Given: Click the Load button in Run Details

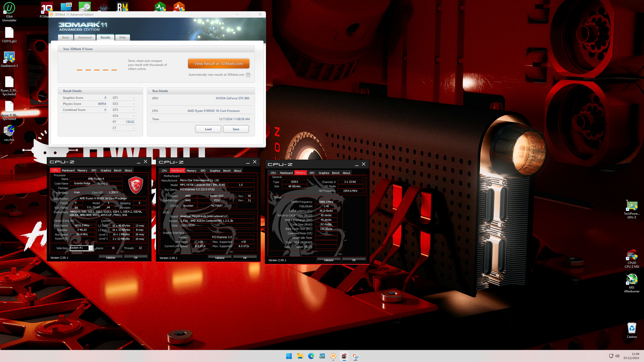Looking at the screenshot, I should [208, 129].
